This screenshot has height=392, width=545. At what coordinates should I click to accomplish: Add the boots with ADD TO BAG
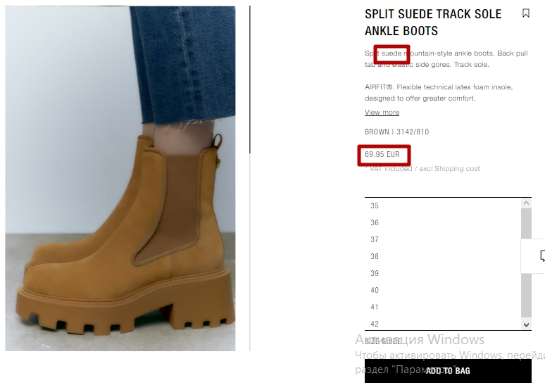[448, 371]
